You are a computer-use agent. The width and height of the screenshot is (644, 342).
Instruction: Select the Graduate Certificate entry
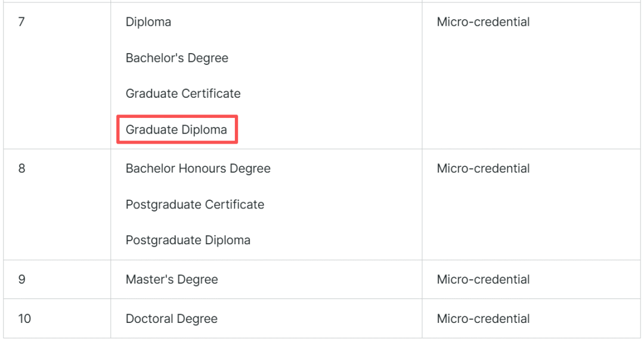tap(183, 94)
